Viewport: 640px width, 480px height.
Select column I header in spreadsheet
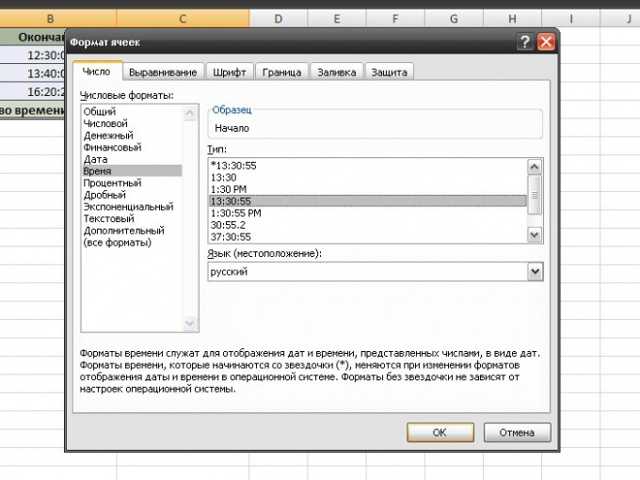coord(571,19)
